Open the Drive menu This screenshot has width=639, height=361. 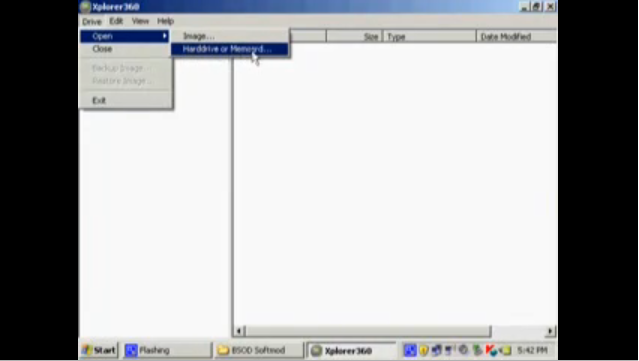(92, 21)
